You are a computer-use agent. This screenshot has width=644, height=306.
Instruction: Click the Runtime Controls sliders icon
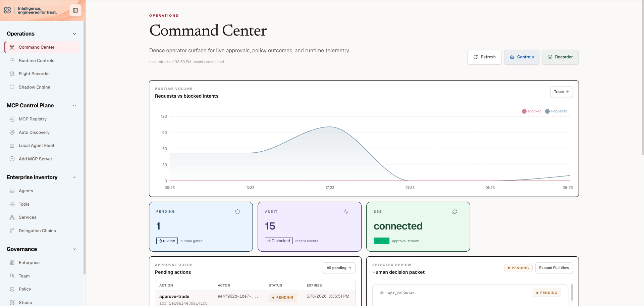pyautogui.click(x=12, y=61)
